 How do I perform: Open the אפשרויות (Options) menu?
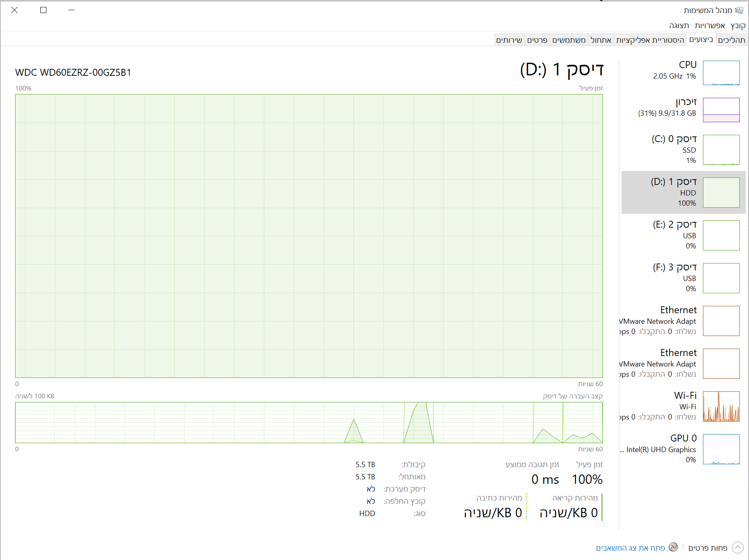[709, 26]
